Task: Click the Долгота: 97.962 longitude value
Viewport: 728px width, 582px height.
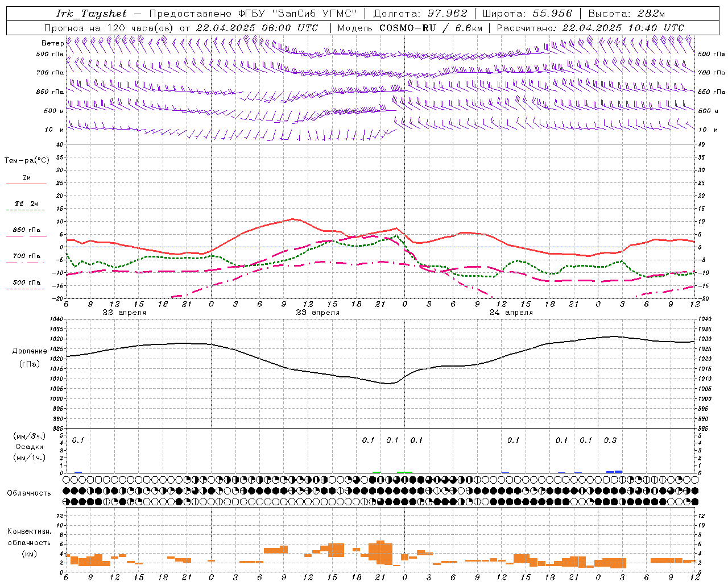Action: pos(420,14)
